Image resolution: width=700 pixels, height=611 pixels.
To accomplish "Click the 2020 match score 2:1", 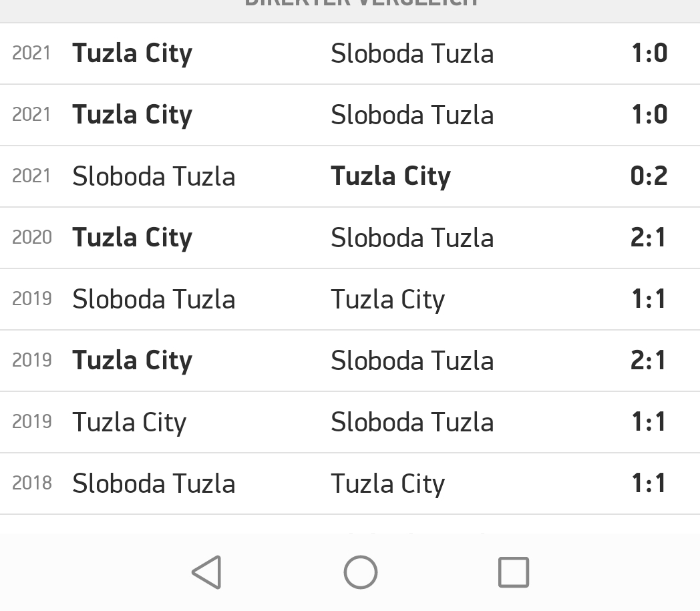I will point(648,238).
